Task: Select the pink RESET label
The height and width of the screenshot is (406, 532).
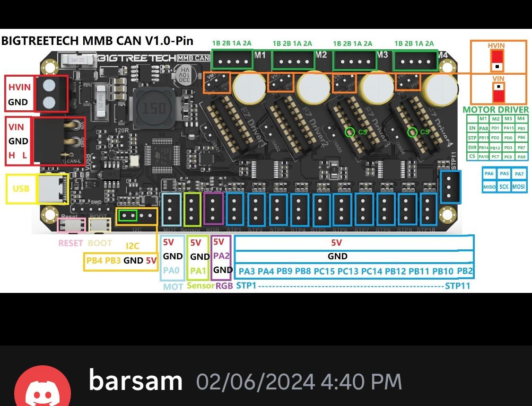Action: [70, 243]
